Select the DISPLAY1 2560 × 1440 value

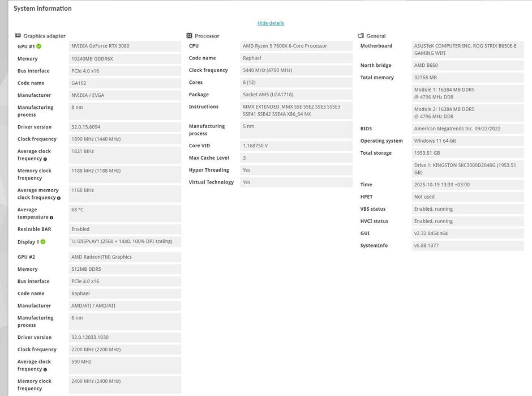pos(125,241)
